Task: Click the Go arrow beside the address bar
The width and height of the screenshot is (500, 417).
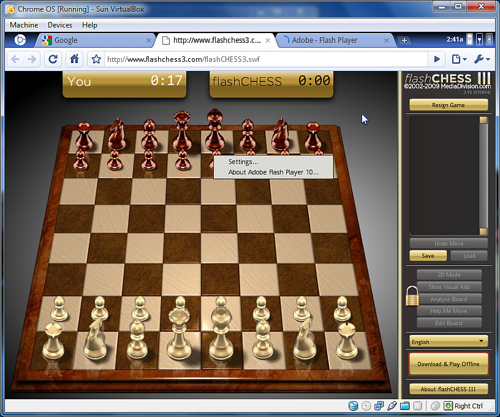Action: coord(437,59)
